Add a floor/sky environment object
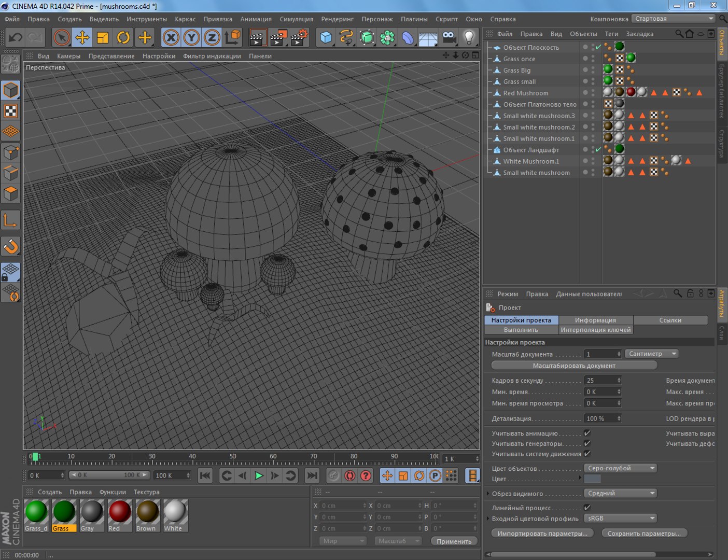The image size is (728, 560). tap(428, 37)
